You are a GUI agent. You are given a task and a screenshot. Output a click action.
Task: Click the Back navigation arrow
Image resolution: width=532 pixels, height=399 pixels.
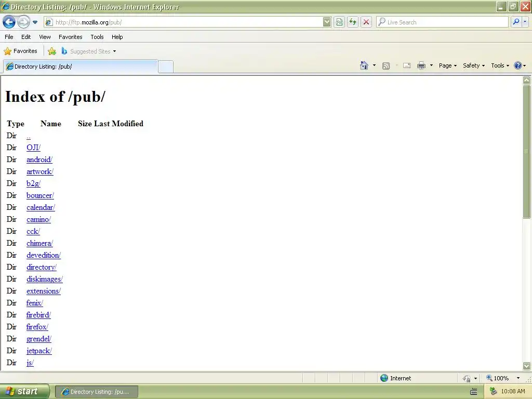(x=9, y=22)
